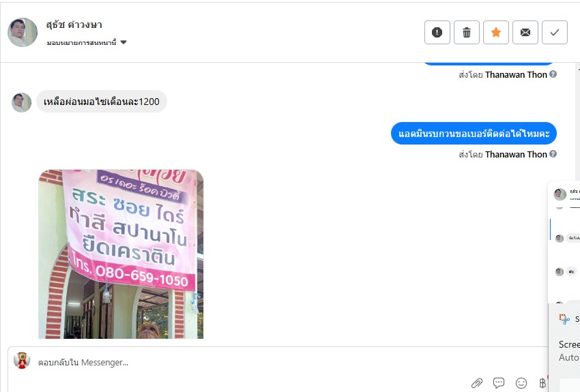
Task: Click the customer name สุธัช คำวงษา
Action: coord(74,25)
